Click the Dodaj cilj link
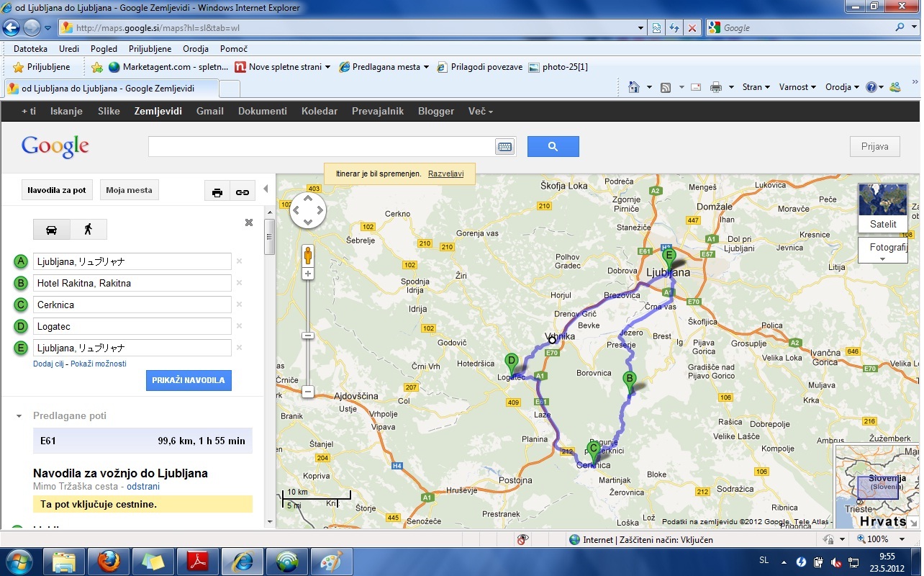The image size is (924, 576). tap(48, 364)
